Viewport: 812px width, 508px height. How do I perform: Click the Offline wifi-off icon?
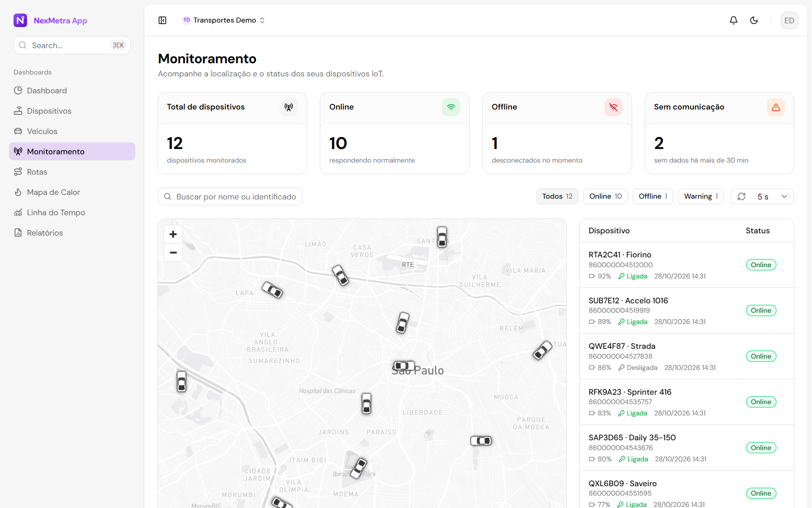(x=614, y=107)
